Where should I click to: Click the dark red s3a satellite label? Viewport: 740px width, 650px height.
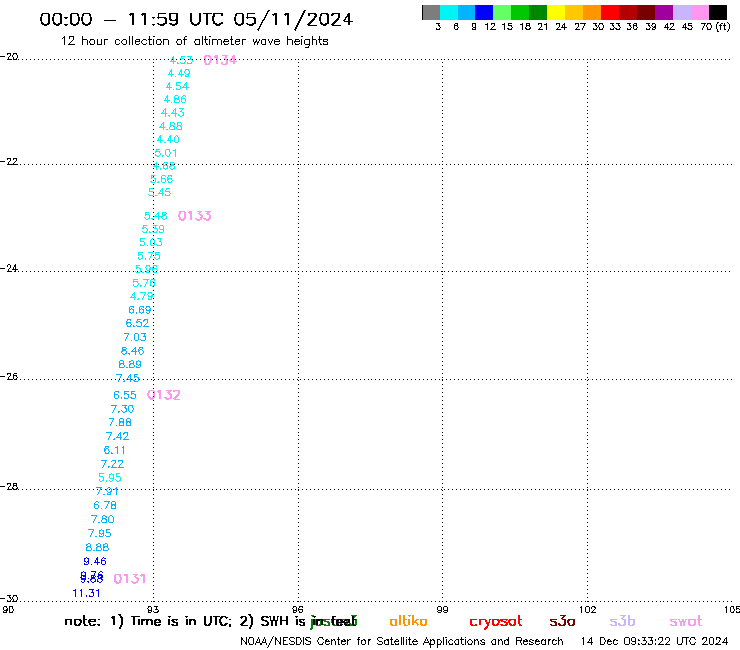(562, 621)
